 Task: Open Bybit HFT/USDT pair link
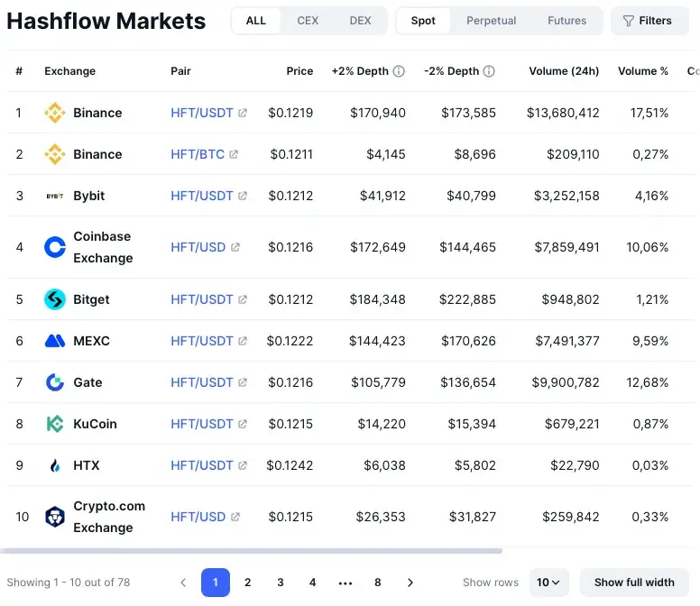(x=202, y=196)
